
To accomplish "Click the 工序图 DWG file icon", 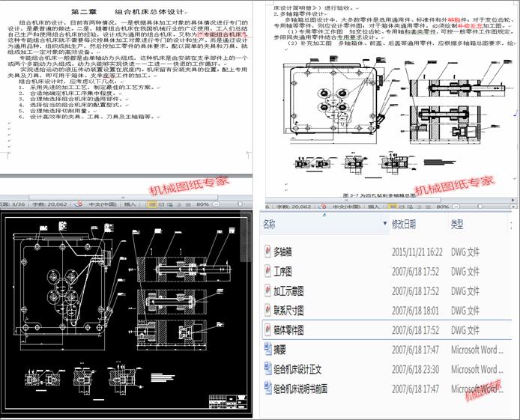I will (x=267, y=272).
